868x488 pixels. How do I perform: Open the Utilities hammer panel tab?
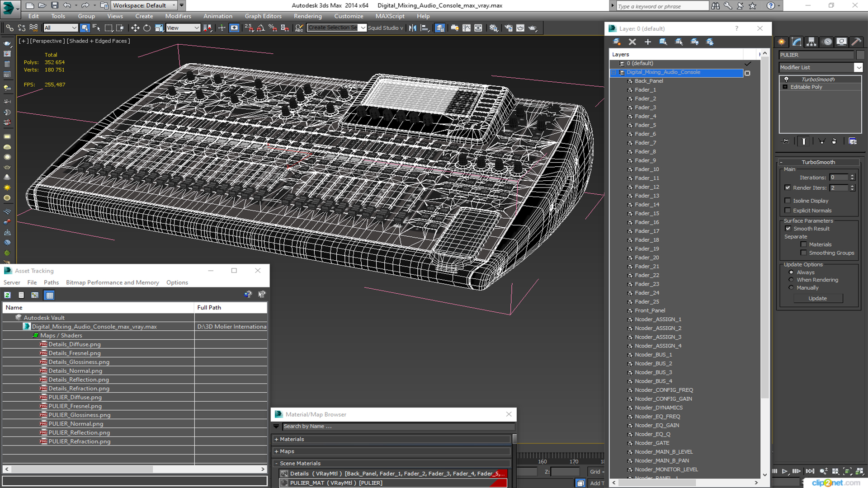[856, 42]
